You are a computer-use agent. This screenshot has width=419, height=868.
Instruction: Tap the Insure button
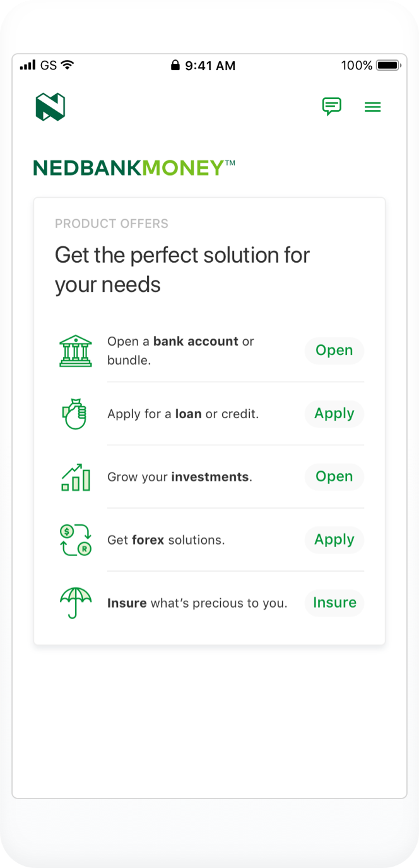pyautogui.click(x=334, y=603)
